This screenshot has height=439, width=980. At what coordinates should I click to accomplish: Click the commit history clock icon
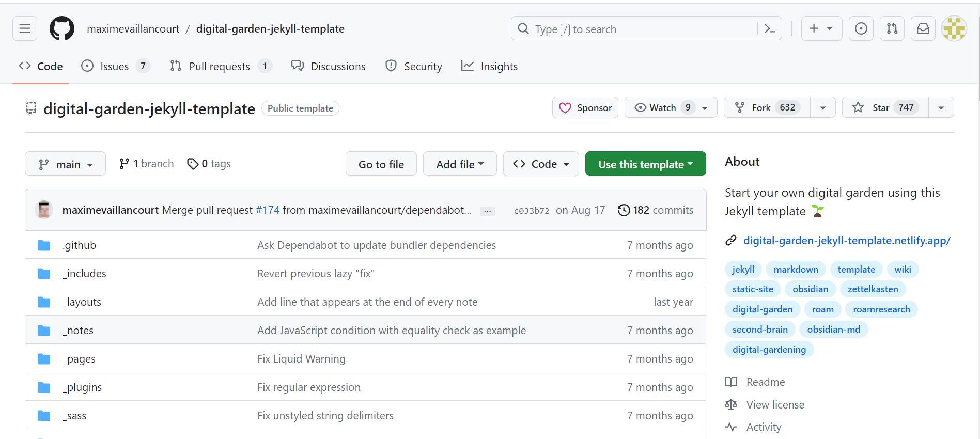[x=624, y=210]
